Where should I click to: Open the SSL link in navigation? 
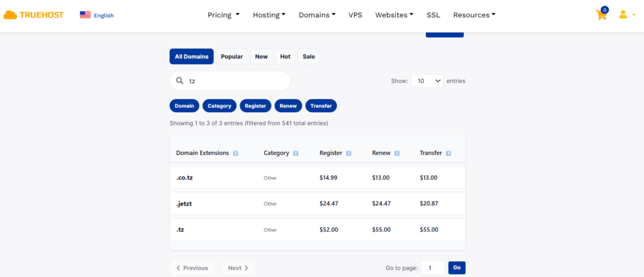tap(433, 15)
